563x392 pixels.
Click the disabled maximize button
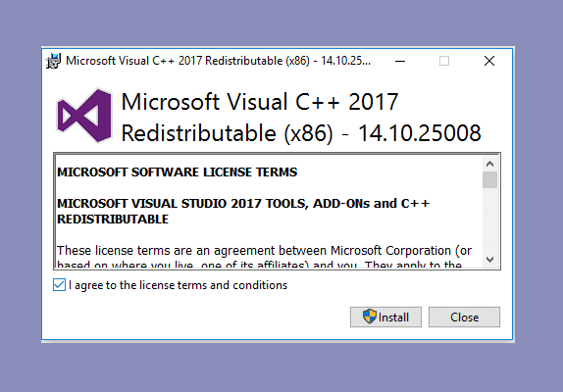(x=444, y=61)
